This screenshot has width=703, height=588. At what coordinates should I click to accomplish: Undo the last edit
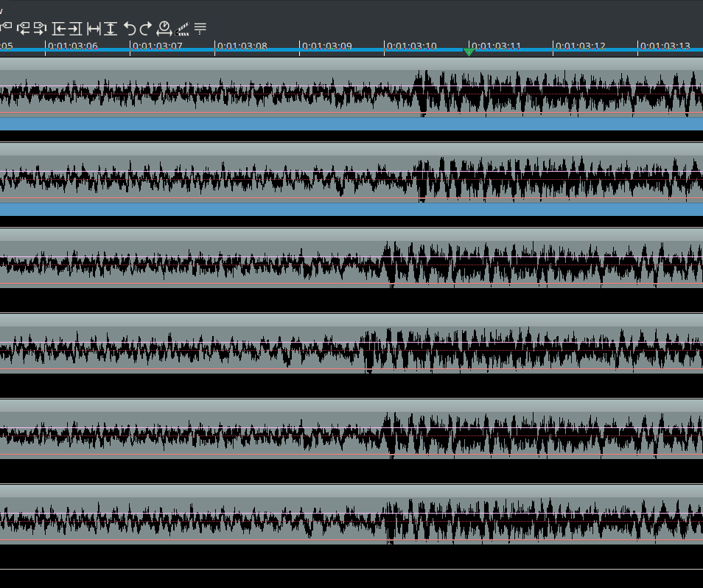[x=130, y=29]
